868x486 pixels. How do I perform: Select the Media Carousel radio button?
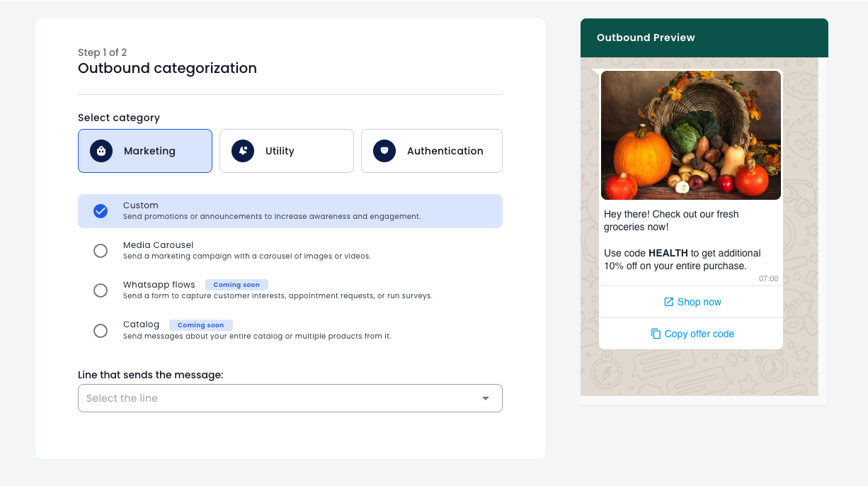101,251
